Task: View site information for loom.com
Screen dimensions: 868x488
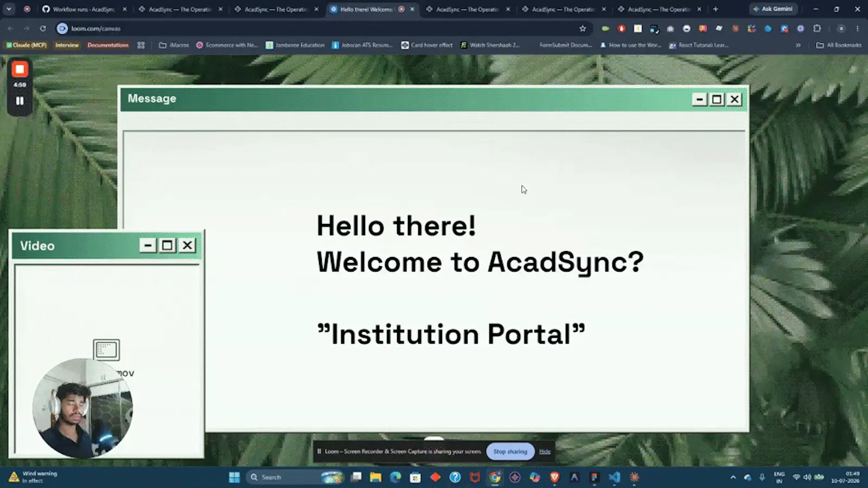Action: point(62,29)
